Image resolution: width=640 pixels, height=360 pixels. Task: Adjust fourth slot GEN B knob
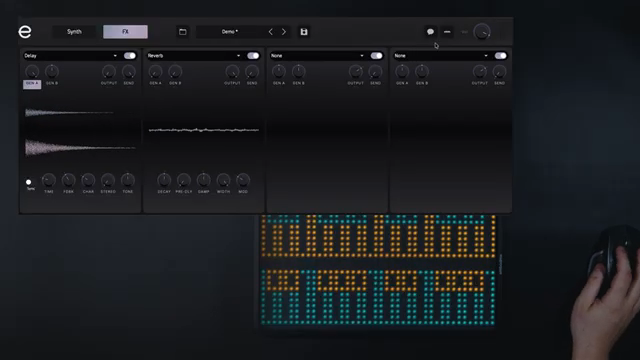pos(422,72)
